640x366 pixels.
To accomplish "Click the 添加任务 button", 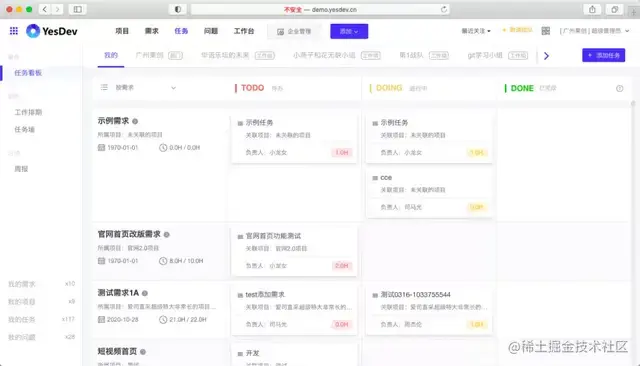I will (x=603, y=55).
